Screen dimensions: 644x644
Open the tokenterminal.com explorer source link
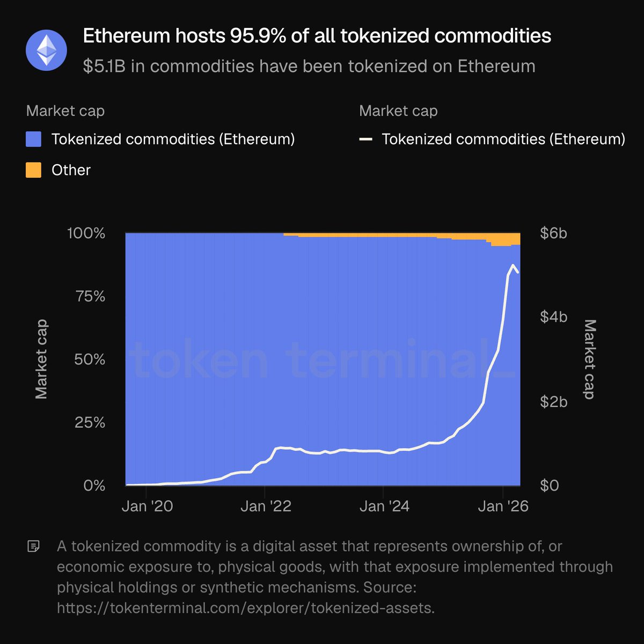point(246,608)
